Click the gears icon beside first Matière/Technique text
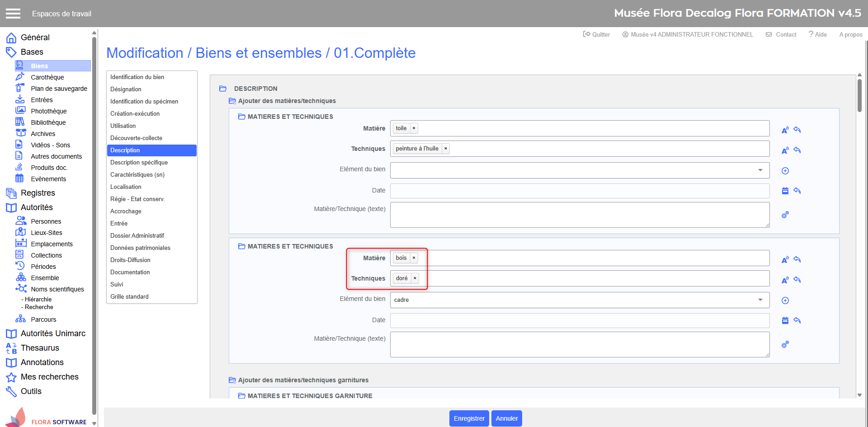This screenshot has height=427, width=868. coord(785,215)
